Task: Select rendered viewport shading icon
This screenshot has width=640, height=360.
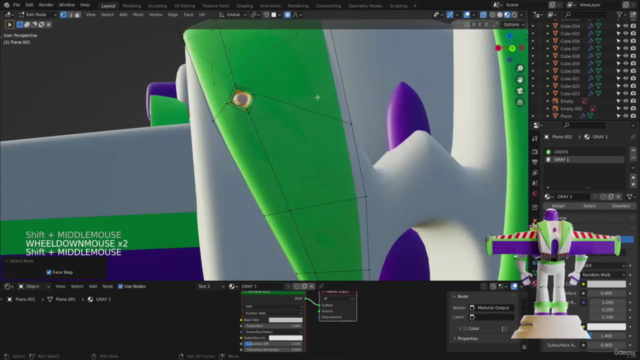Action: pos(514,15)
